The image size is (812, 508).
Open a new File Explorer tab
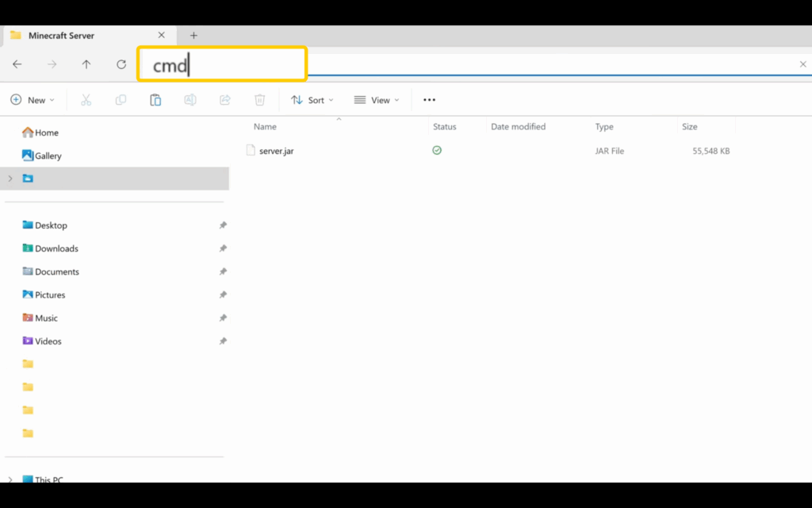point(193,35)
